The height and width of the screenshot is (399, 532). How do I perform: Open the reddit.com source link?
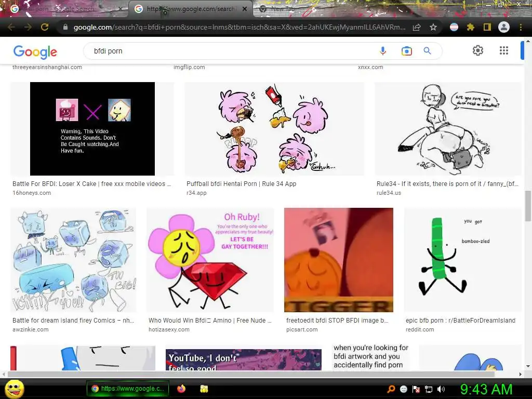pos(420,329)
